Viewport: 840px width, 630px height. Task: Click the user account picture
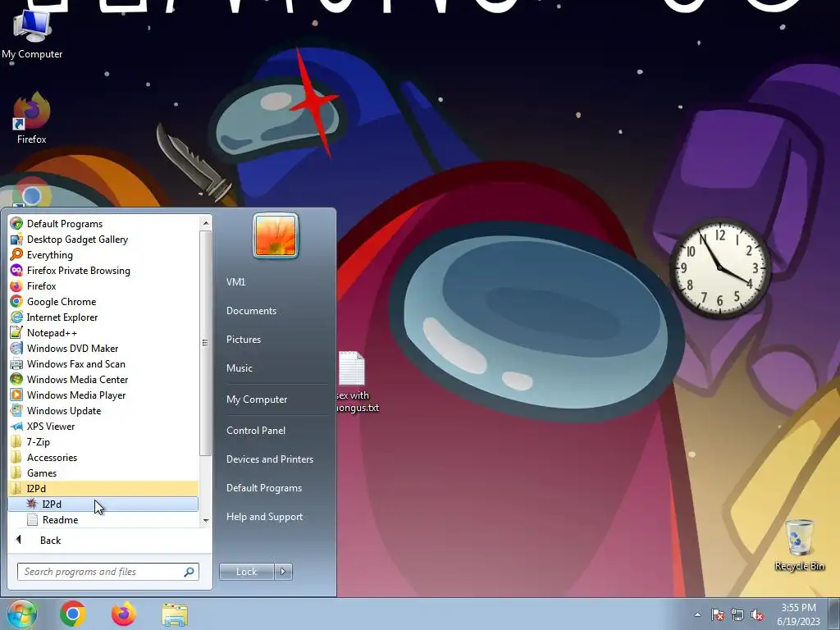pyautogui.click(x=276, y=235)
